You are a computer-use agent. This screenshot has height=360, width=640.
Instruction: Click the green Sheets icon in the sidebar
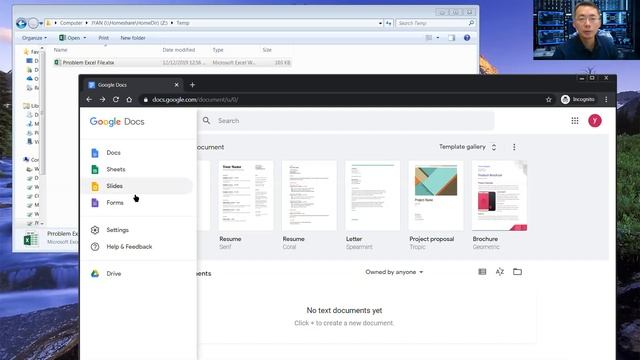(95, 169)
